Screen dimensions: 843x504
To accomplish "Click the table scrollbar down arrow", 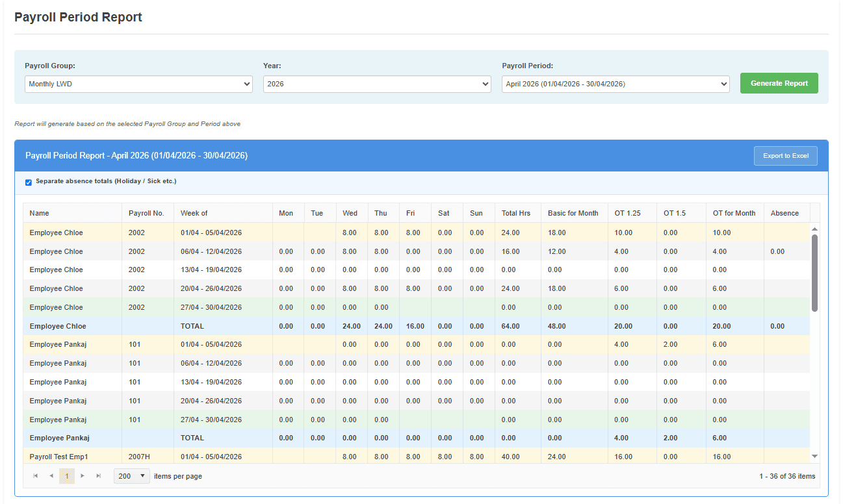I will (x=815, y=457).
